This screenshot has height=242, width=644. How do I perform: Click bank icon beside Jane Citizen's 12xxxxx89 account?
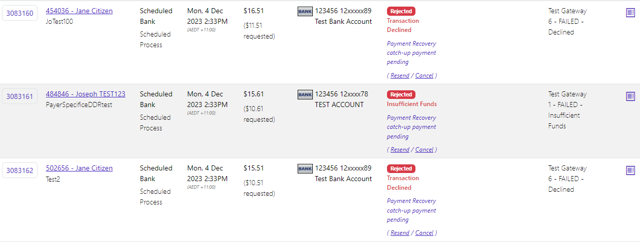coord(305,11)
